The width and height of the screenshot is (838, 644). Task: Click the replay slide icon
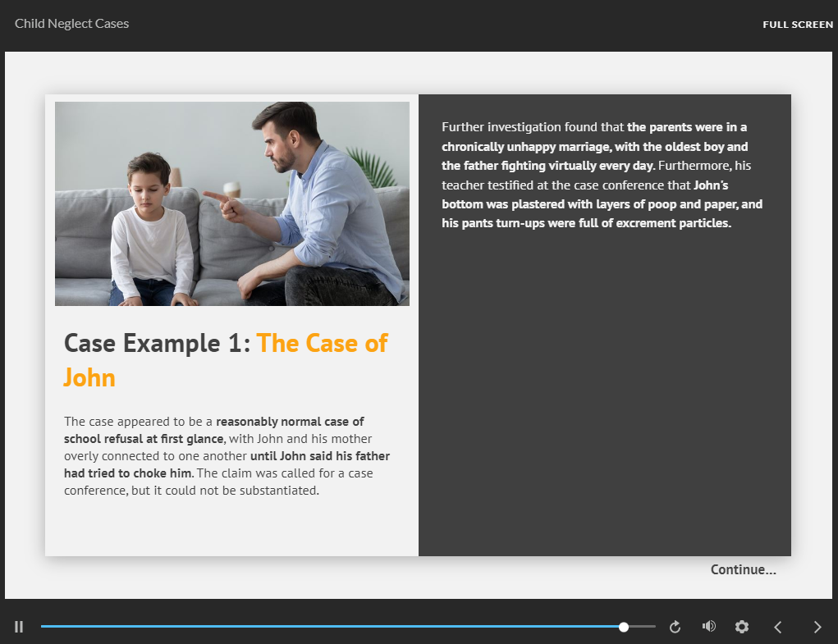(x=675, y=627)
